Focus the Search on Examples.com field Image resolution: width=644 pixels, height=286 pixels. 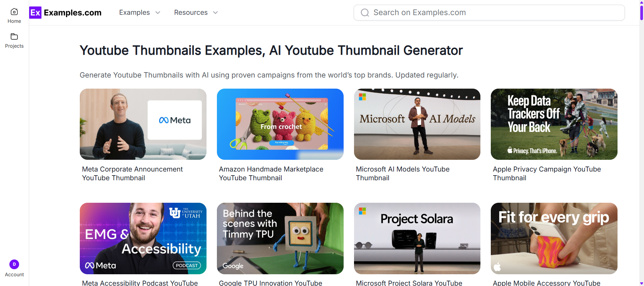(x=489, y=13)
